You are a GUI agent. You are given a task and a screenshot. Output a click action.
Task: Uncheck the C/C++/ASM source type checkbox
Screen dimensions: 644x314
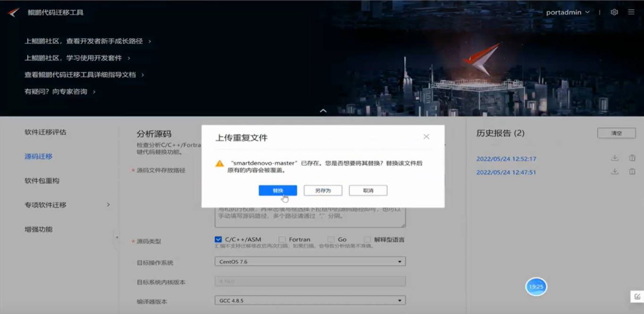[x=218, y=240]
